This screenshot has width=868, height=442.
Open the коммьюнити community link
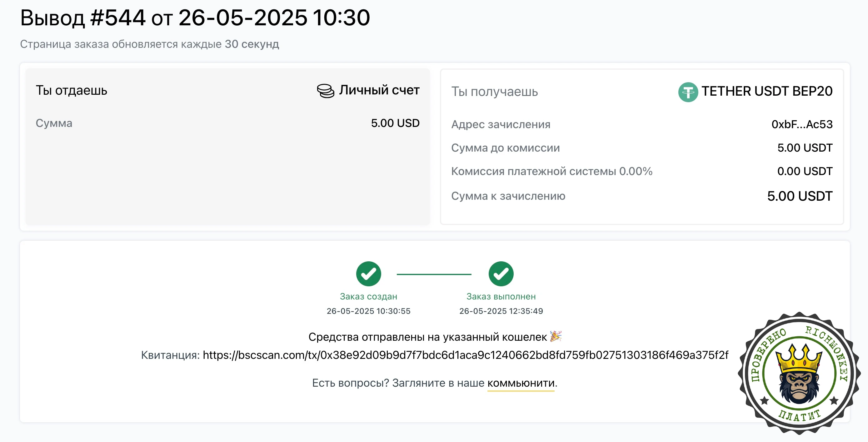coord(521,383)
